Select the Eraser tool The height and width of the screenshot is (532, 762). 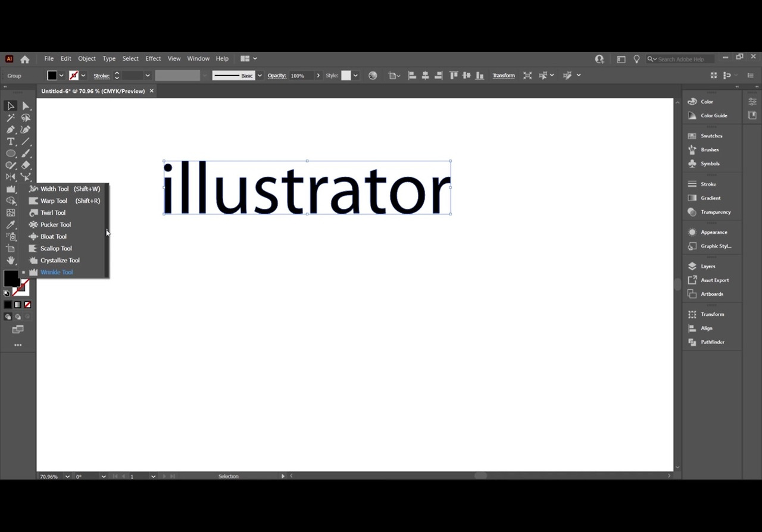(26, 165)
